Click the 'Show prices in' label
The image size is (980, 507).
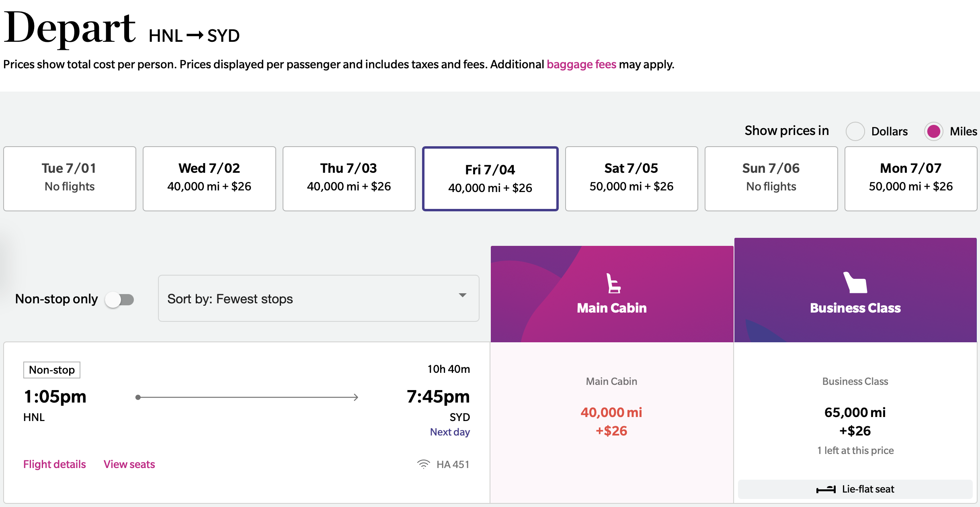(x=787, y=131)
